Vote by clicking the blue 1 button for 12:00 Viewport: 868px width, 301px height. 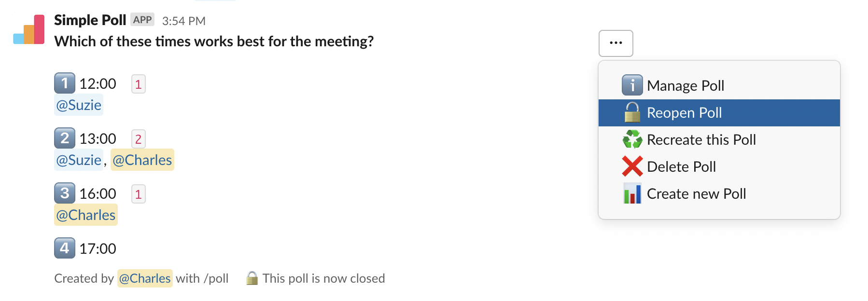(x=65, y=83)
